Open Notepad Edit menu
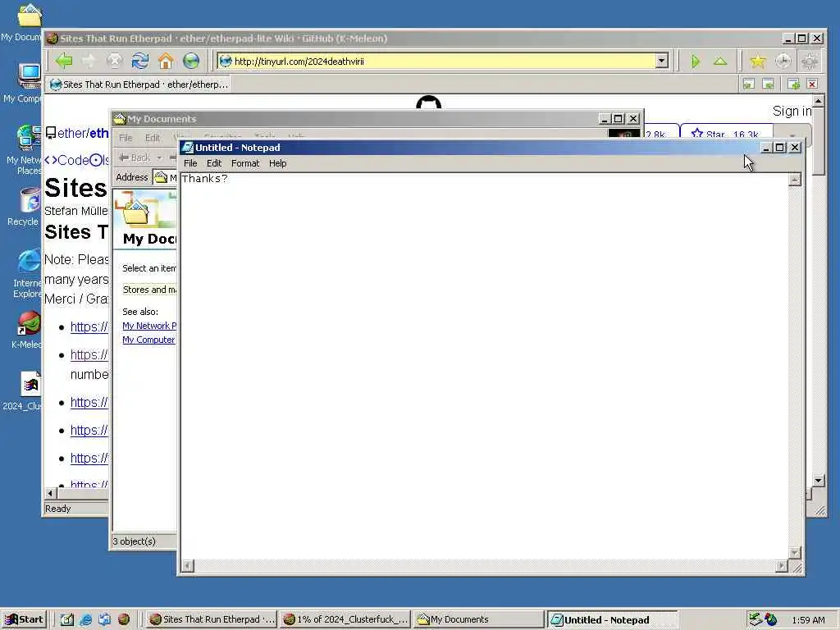The image size is (840, 630). click(214, 163)
